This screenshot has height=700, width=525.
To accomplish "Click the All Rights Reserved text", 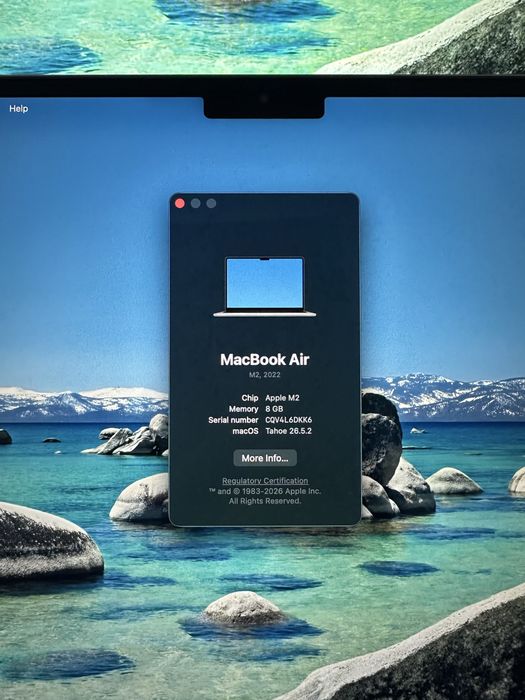I will pyautogui.click(x=265, y=501).
